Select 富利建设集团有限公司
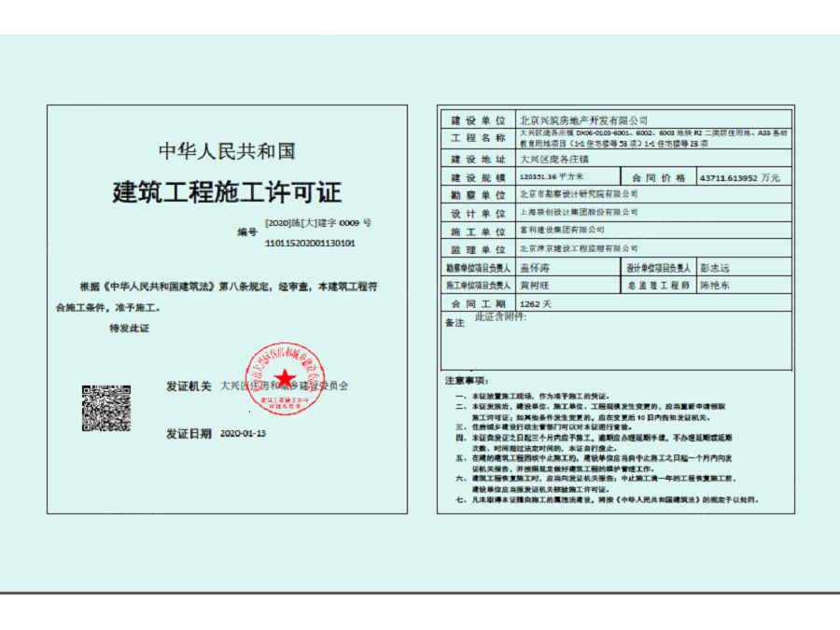 point(562,230)
